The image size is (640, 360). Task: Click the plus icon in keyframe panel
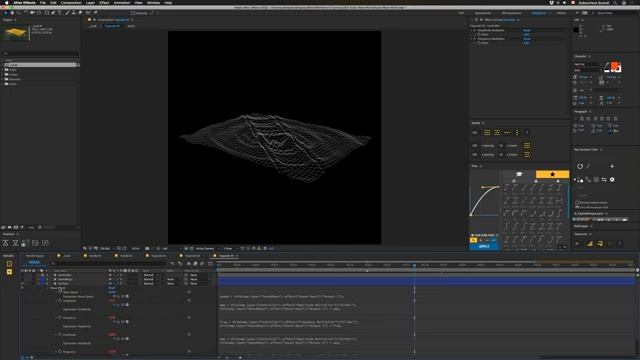click(612, 166)
